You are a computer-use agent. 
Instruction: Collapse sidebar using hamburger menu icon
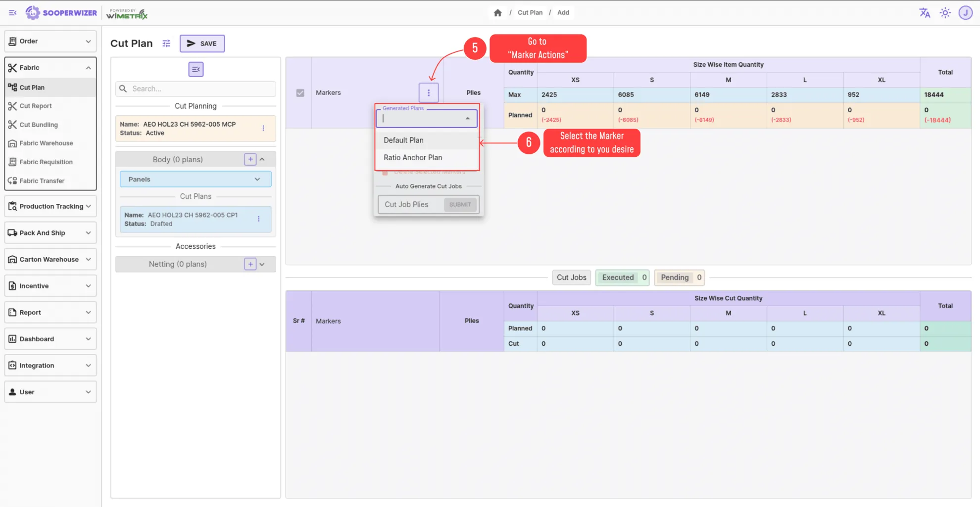click(13, 13)
